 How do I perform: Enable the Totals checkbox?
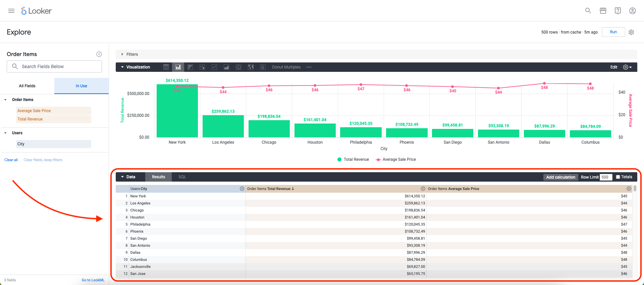click(618, 177)
